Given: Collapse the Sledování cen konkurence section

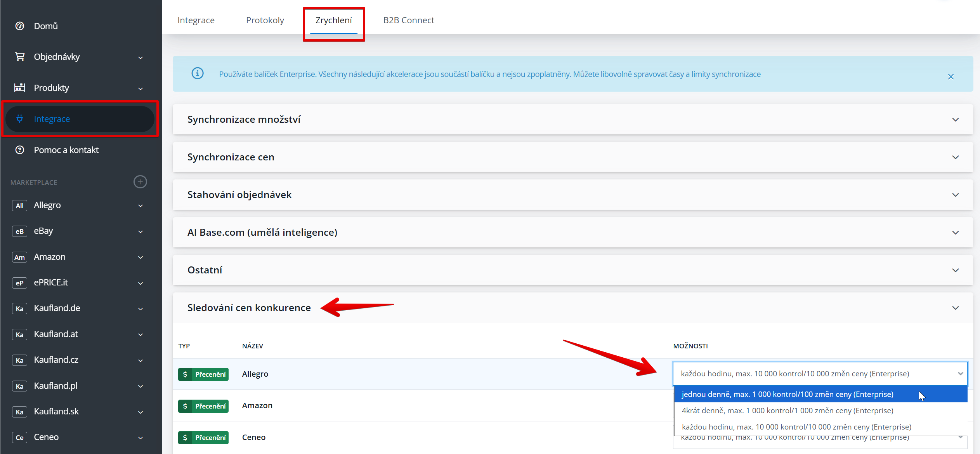Looking at the screenshot, I should point(573,308).
